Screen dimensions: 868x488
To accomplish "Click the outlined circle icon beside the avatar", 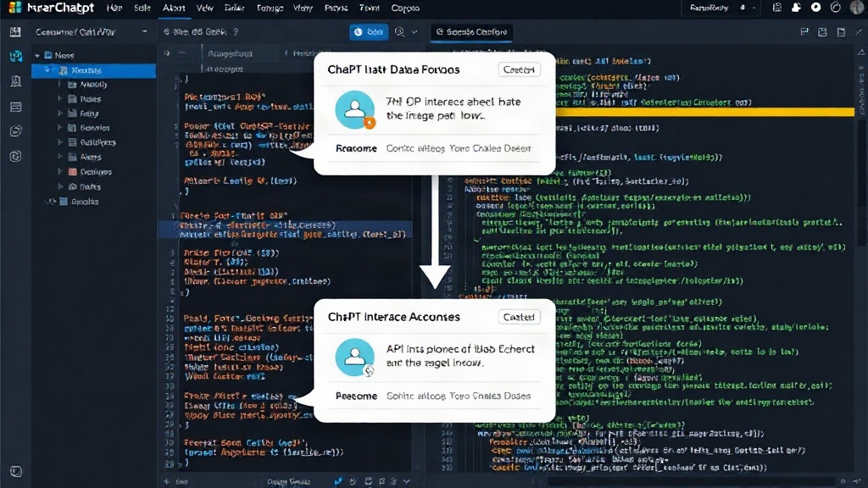I will 836,8.
